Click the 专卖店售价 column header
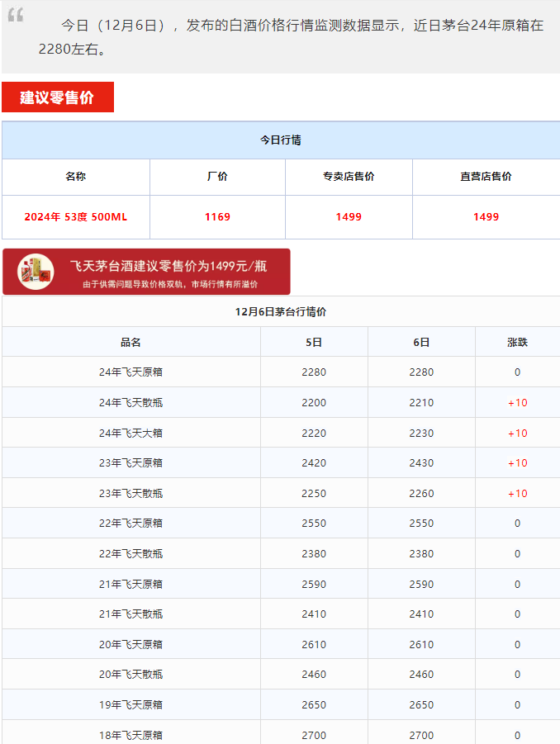 [x=349, y=177]
